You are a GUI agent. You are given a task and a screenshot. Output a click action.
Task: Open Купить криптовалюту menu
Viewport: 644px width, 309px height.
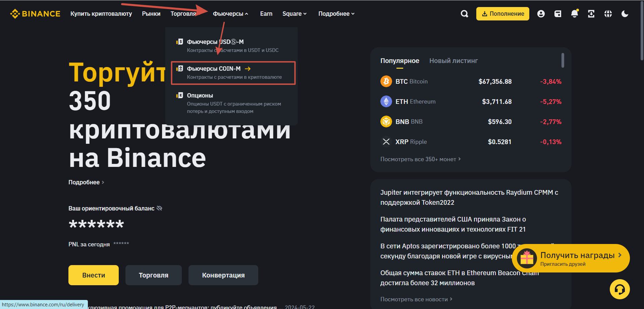tap(101, 14)
